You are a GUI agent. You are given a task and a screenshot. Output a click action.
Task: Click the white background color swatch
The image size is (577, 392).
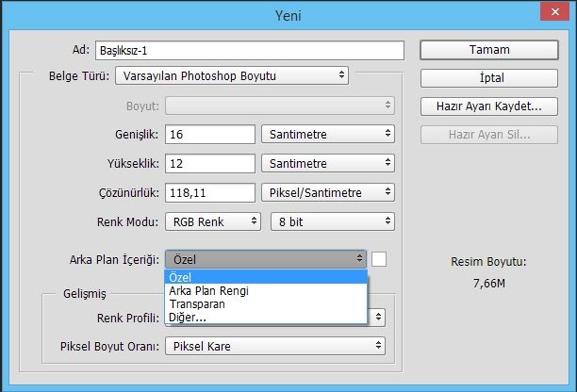pos(379,259)
